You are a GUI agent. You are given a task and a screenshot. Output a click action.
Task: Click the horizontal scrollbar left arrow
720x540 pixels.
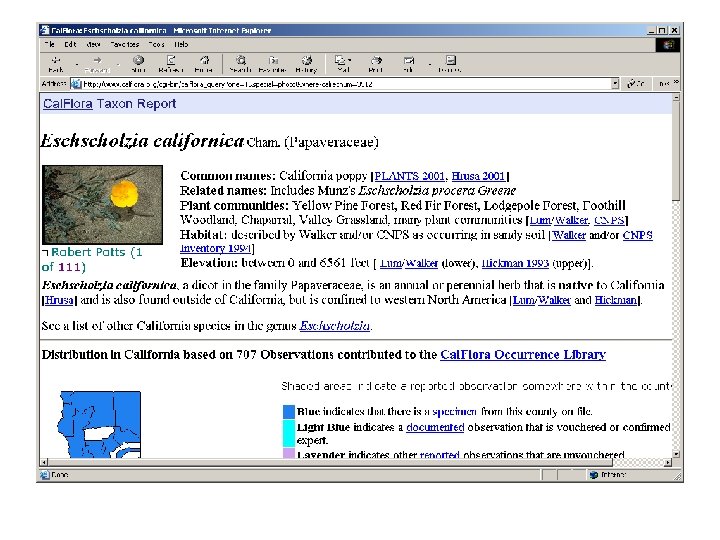pos(44,462)
